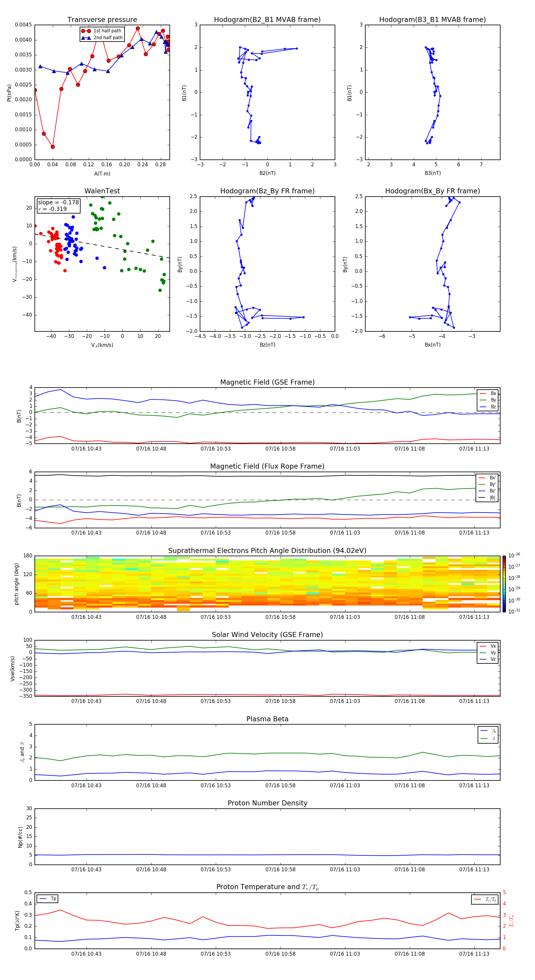Select "By" in the GSE magnetic field legend
This screenshot has height=980, width=535.
[488, 400]
